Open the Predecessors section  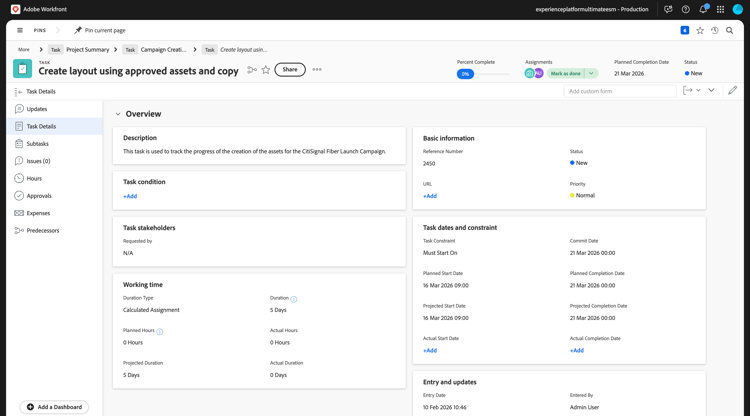pos(42,230)
